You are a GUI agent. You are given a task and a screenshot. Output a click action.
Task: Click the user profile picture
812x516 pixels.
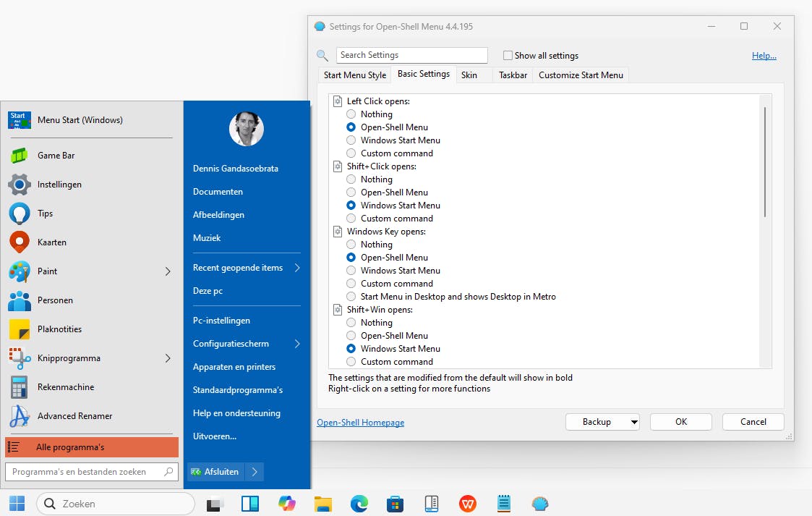(246, 129)
